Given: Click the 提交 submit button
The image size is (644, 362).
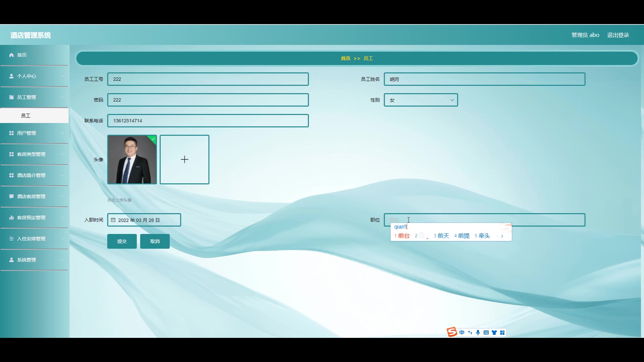Looking at the screenshot, I should pos(122,241).
